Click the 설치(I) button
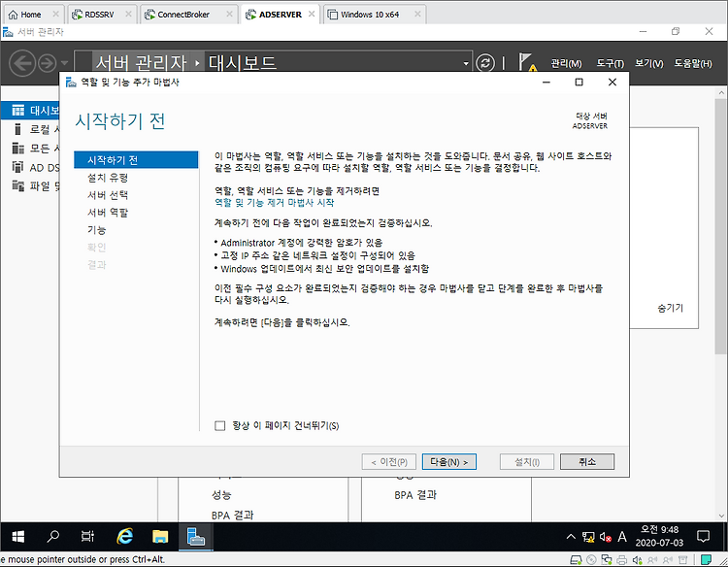This screenshot has height=567, width=728. 527,462
